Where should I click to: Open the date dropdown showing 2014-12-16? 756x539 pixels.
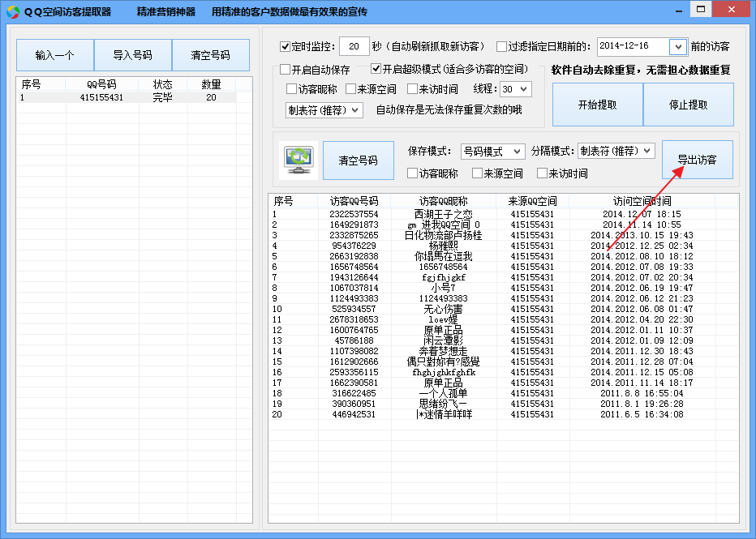pyautogui.click(x=678, y=47)
